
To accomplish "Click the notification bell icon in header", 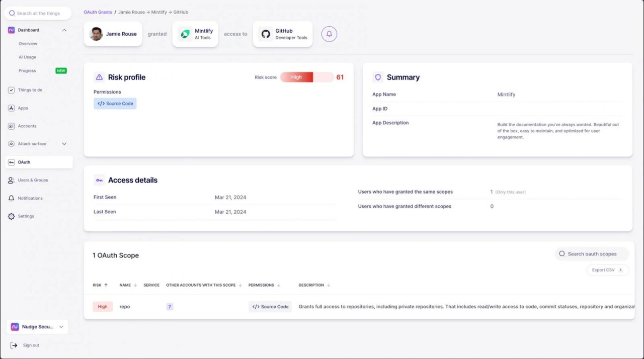I will point(329,34).
